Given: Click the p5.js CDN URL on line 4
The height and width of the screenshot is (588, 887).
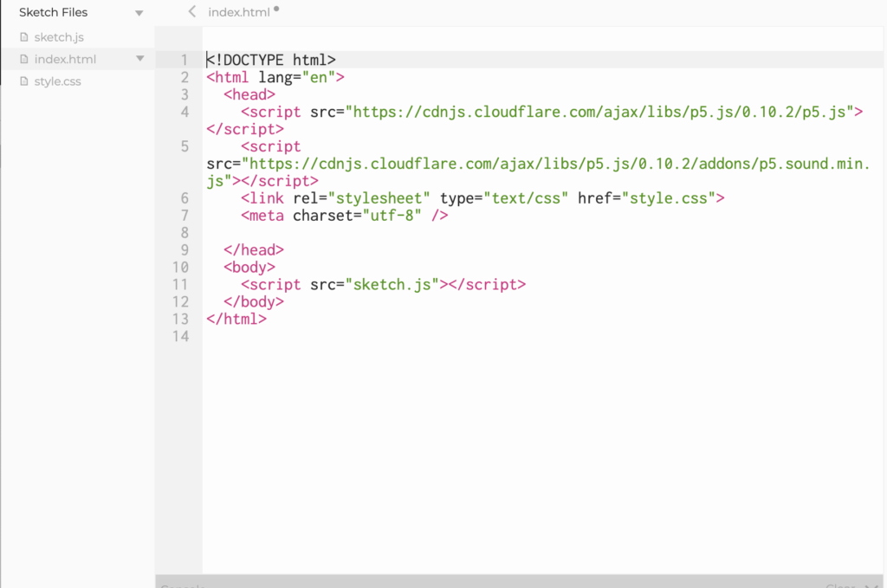Looking at the screenshot, I should [600, 112].
